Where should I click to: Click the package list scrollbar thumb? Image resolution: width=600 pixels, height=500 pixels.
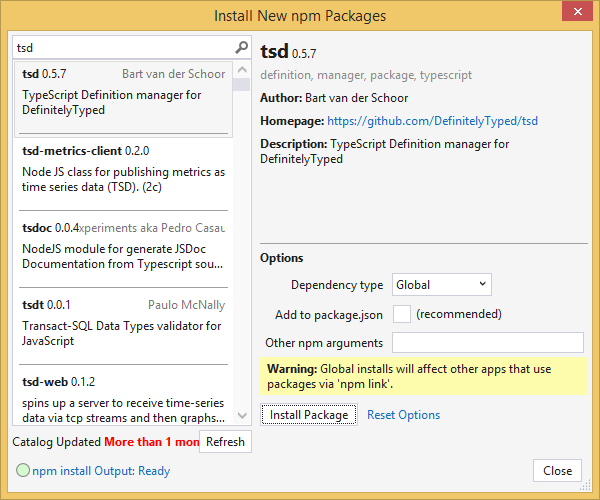[x=241, y=84]
